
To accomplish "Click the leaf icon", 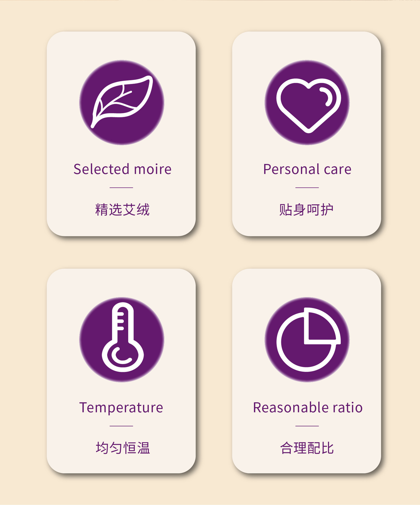I will pyautogui.click(x=122, y=101).
